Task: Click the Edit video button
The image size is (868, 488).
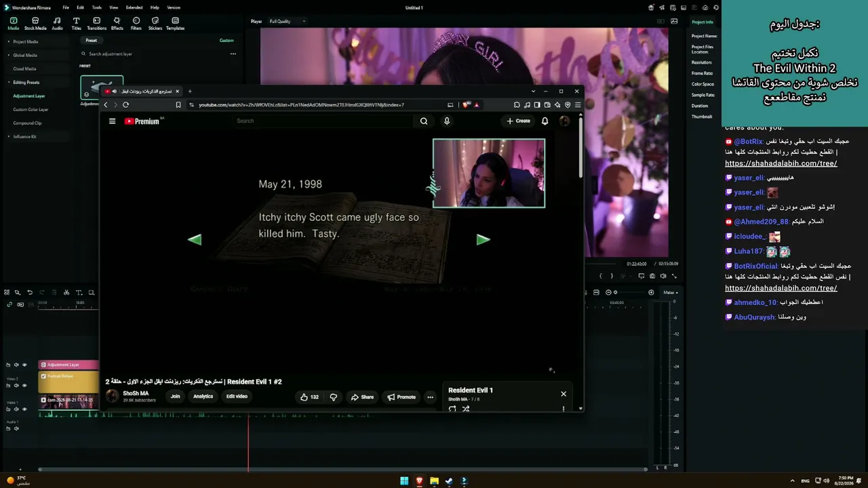Action: pos(237,396)
